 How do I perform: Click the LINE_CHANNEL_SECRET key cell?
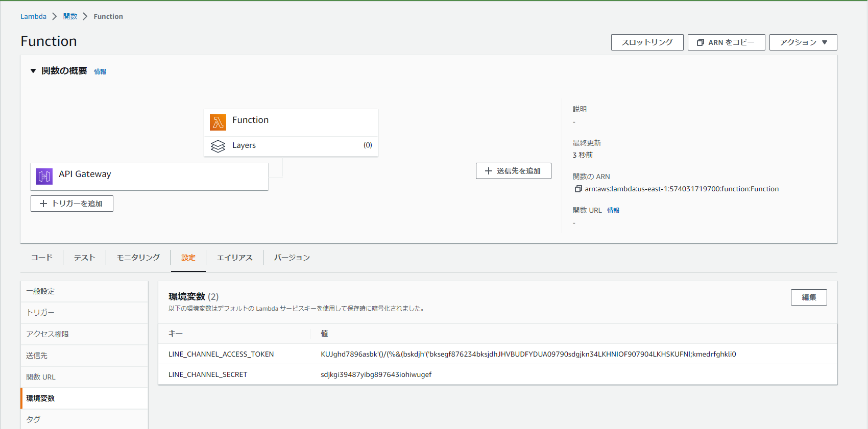click(208, 374)
